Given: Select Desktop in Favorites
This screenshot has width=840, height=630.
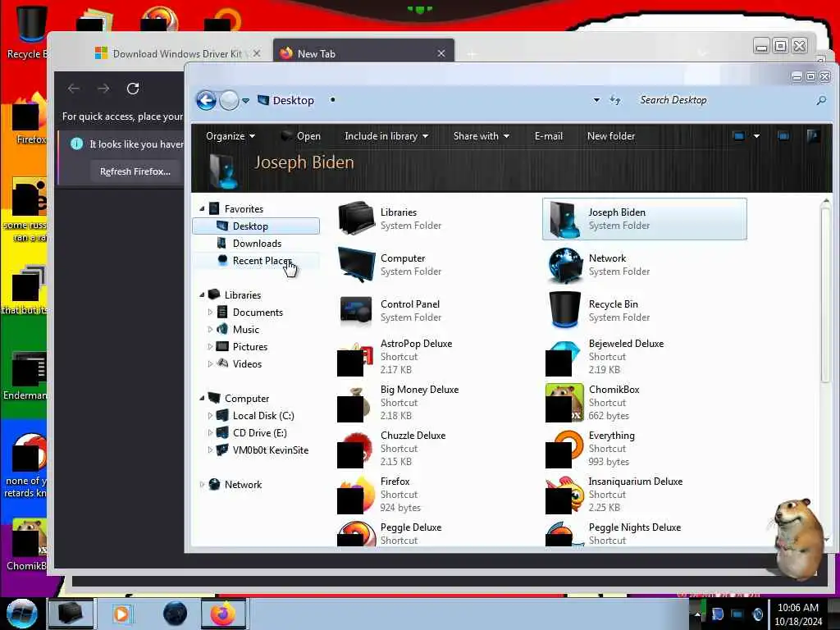Looking at the screenshot, I should (256, 226).
